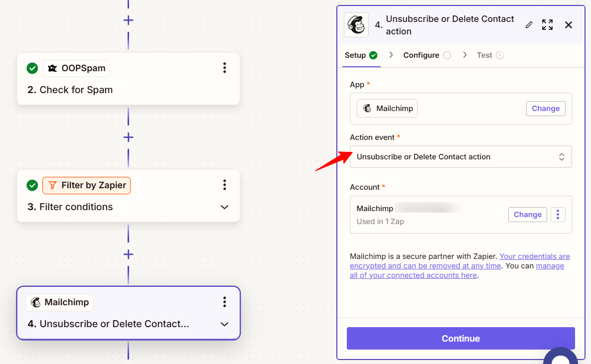591x364 pixels.
Task: Switch to the Configure tab
Action: pyautogui.click(x=427, y=55)
